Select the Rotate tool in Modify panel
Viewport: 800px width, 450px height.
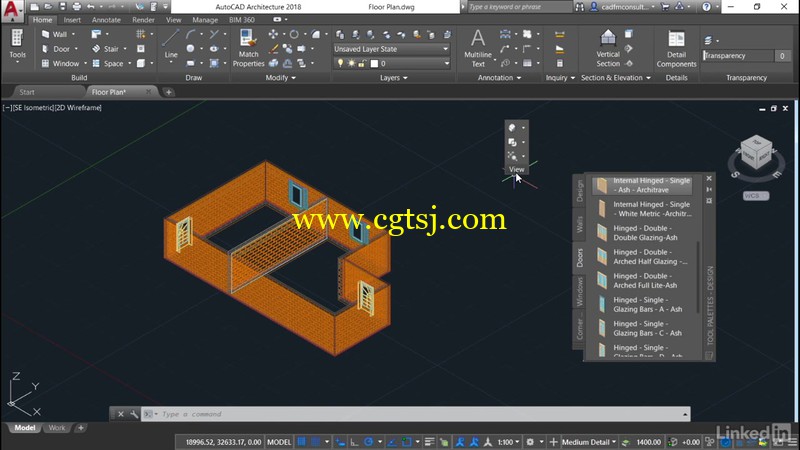(x=294, y=34)
